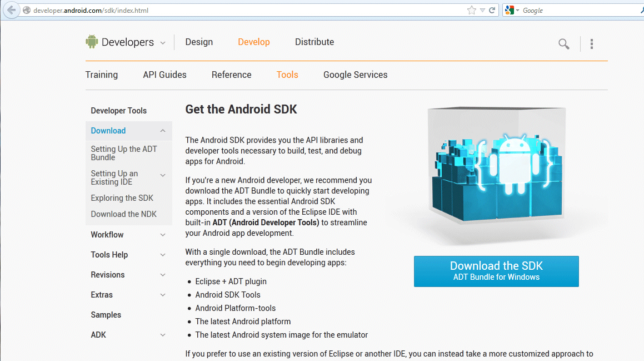The height and width of the screenshot is (361, 644).
Task: Click the site identity globe icon
Action: [27, 10]
